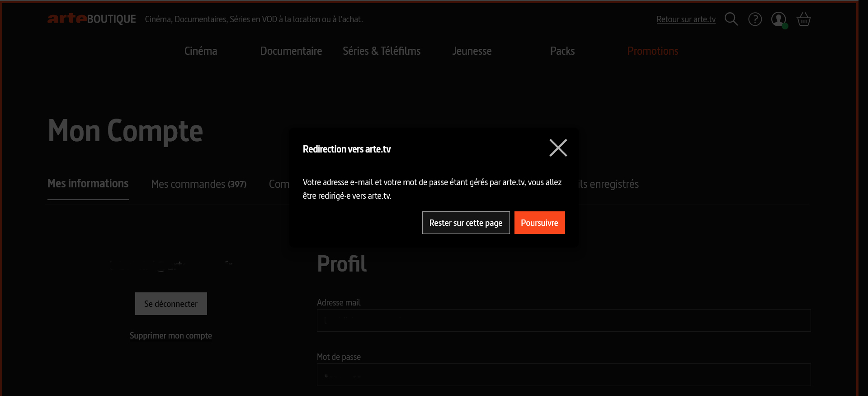The image size is (868, 396).
Task: Open the help question mark icon
Action: 755,19
